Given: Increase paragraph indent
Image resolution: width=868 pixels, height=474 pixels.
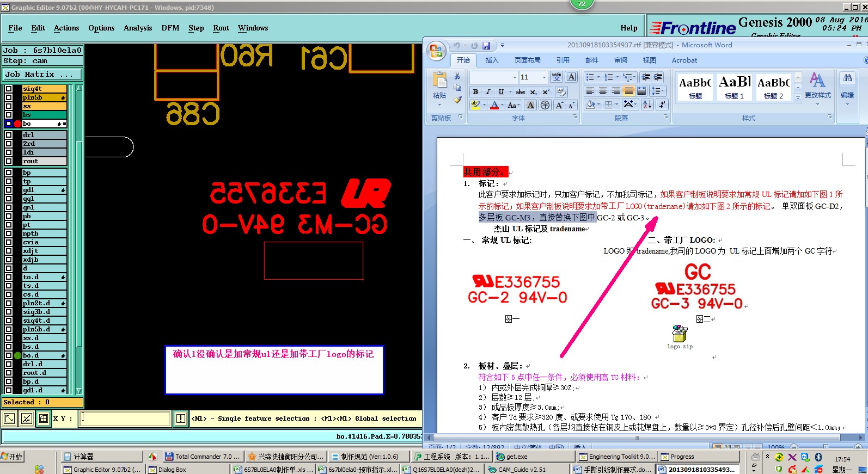Looking at the screenshot, I should [x=658, y=77].
